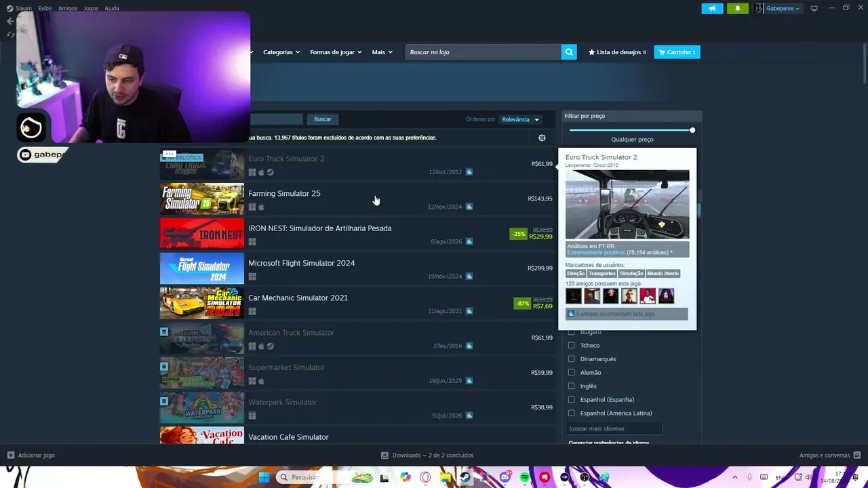Click the Add game plus icon
868x488 pixels.
click(x=10, y=455)
